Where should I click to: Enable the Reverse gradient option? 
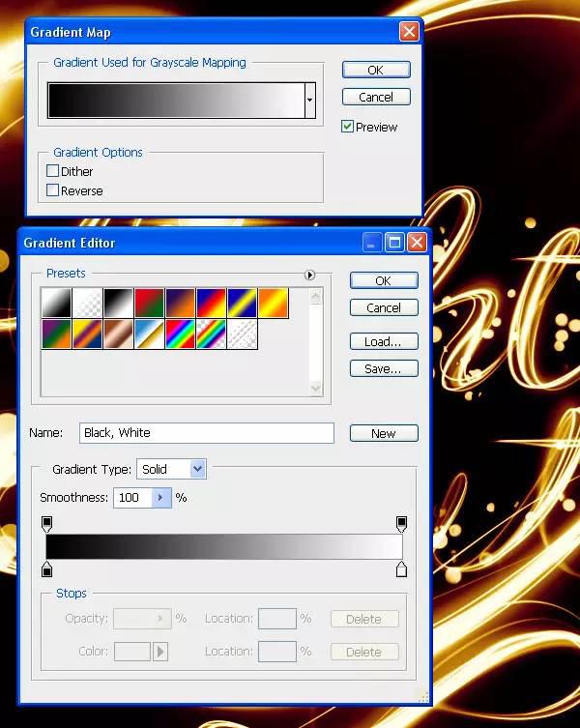point(53,190)
